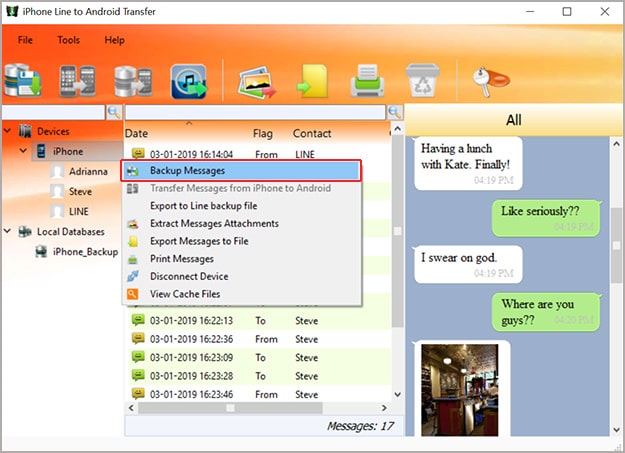This screenshot has width=625, height=453.
Task: Click the backup database toolbar icon
Action: coord(23,81)
